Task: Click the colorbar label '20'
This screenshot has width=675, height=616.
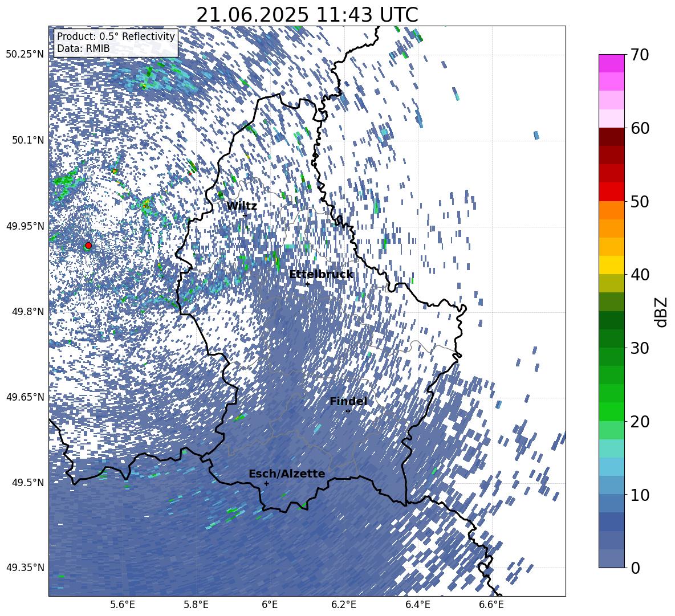Action: (640, 422)
